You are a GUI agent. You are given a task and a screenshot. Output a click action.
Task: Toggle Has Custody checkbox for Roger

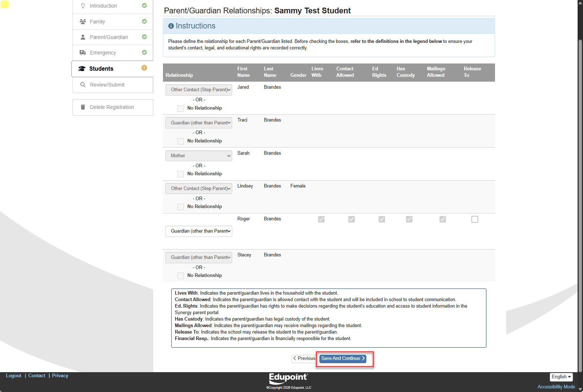409,219
